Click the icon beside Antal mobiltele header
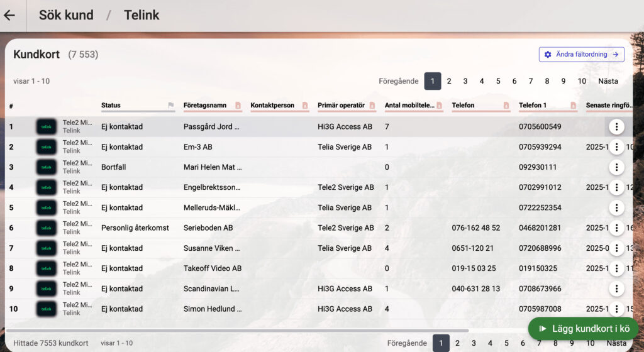The image size is (644, 352). [x=439, y=106]
